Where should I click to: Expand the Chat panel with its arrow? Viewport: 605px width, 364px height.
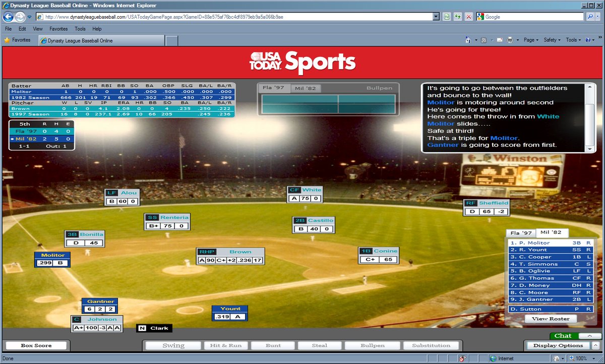pos(590,336)
